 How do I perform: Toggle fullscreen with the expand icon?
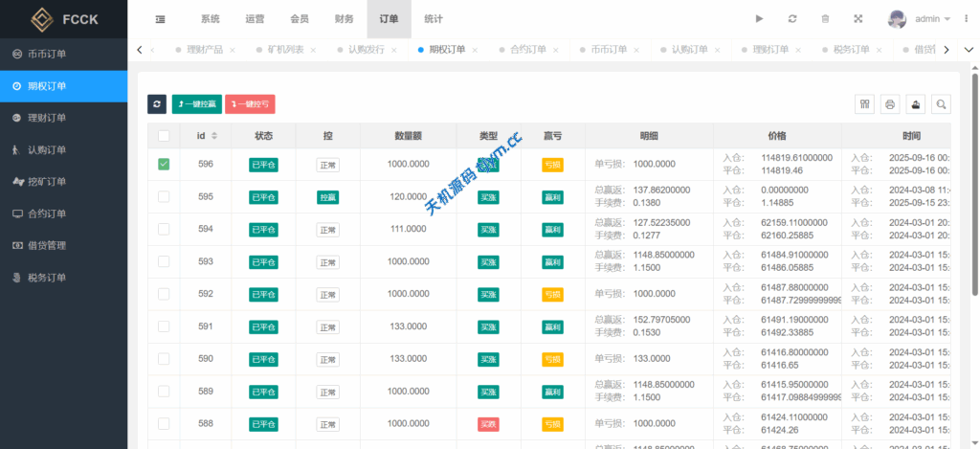(x=858, y=19)
